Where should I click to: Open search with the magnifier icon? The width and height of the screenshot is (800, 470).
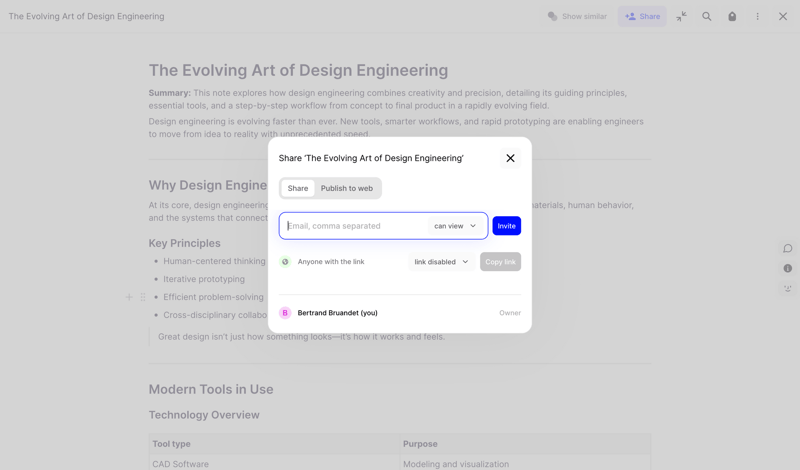click(x=707, y=16)
